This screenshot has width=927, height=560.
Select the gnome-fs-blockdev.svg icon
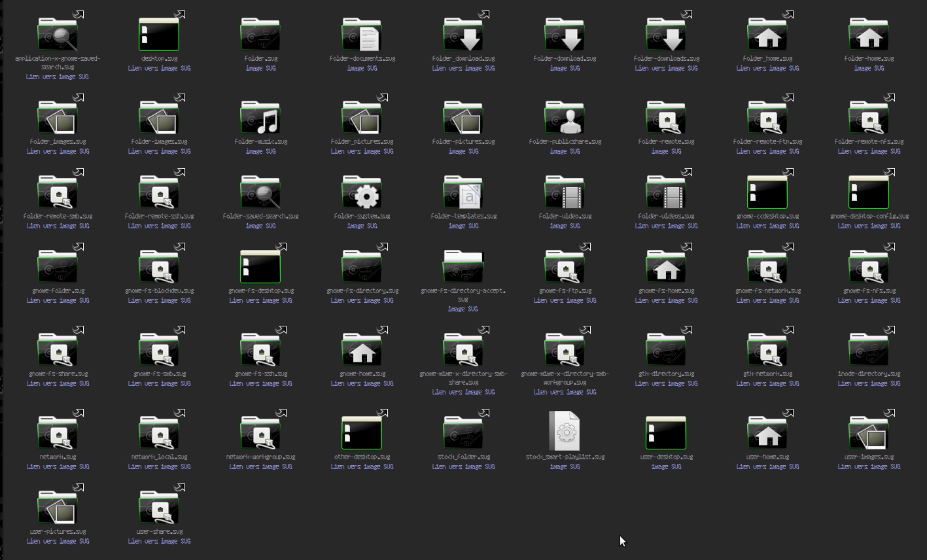point(159,266)
